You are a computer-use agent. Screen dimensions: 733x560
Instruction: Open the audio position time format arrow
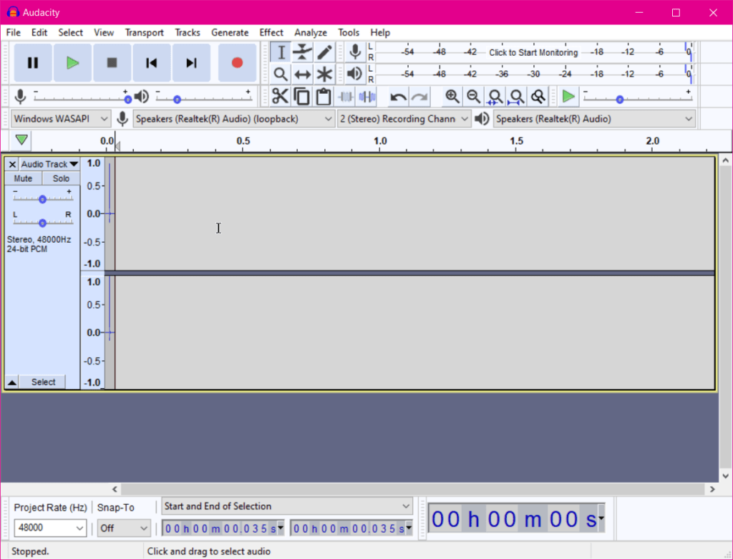(601, 518)
